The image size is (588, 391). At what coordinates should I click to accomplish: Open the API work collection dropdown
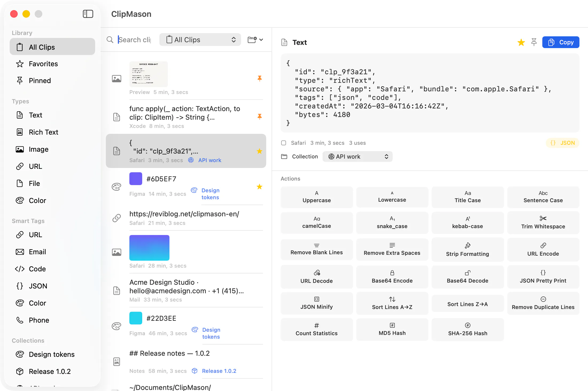point(357,157)
